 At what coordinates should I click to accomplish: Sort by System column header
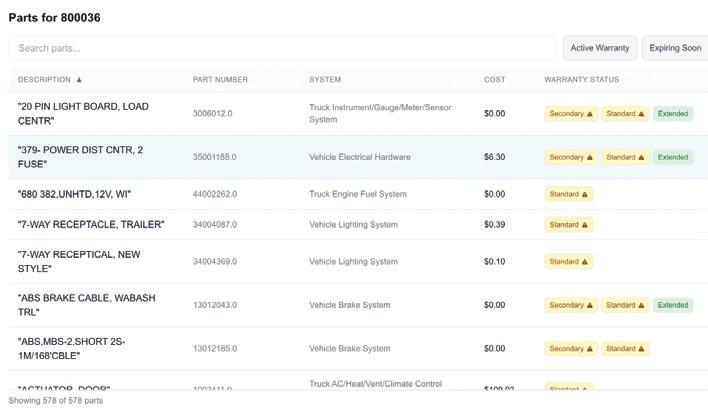[325, 80]
